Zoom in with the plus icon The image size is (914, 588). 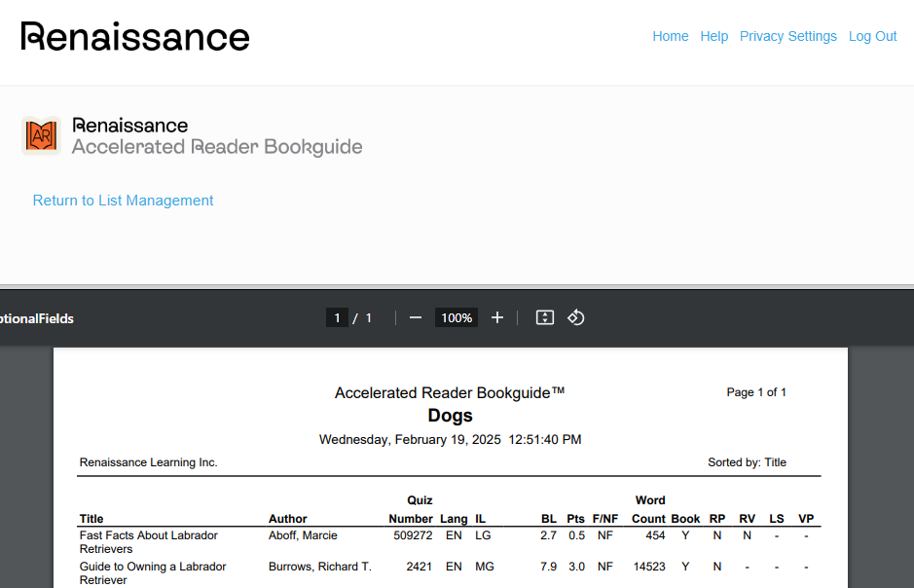pyautogui.click(x=497, y=317)
